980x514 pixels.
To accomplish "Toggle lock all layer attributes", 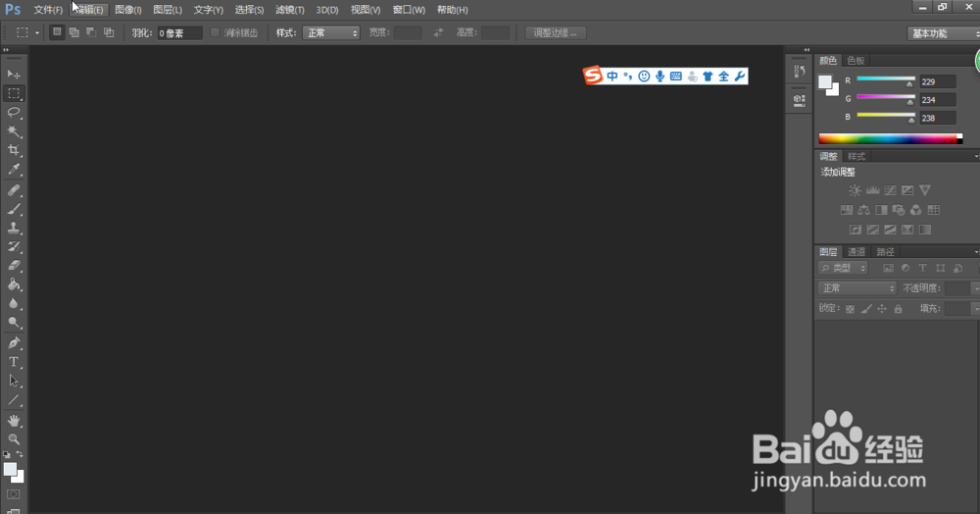I will pos(898,309).
